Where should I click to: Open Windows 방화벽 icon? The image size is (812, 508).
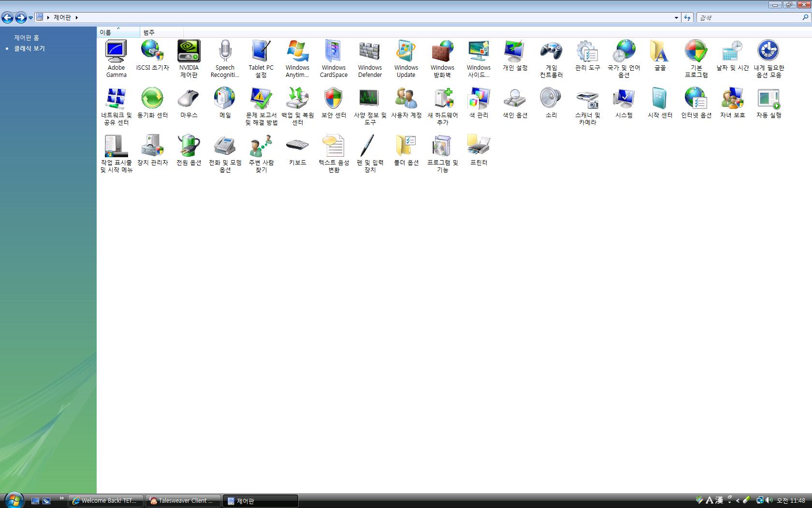[x=442, y=51]
